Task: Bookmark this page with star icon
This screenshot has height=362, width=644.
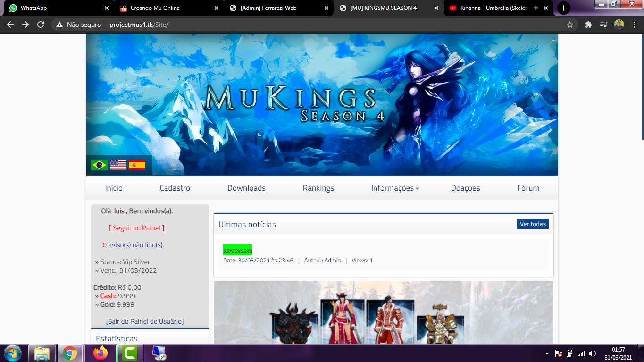Action: (569, 25)
